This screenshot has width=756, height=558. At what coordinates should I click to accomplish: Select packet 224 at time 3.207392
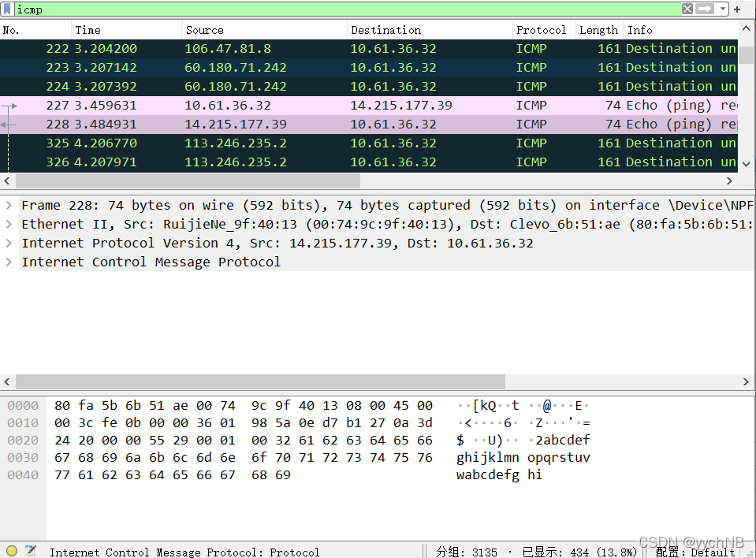click(x=369, y=87)
